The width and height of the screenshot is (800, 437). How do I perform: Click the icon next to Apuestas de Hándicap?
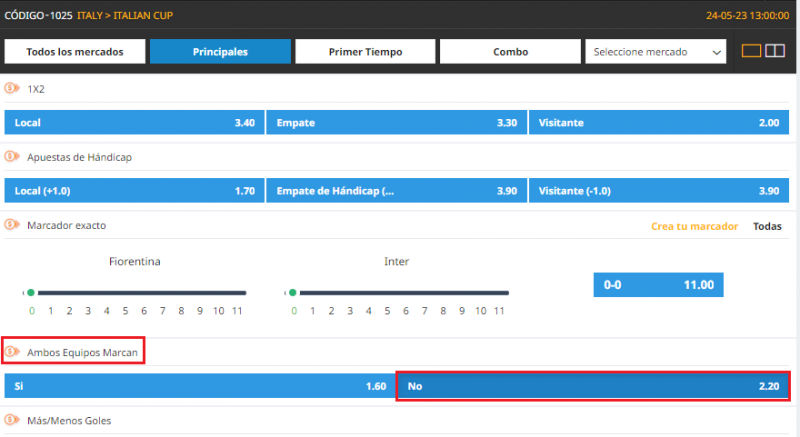tap(12, 157)
